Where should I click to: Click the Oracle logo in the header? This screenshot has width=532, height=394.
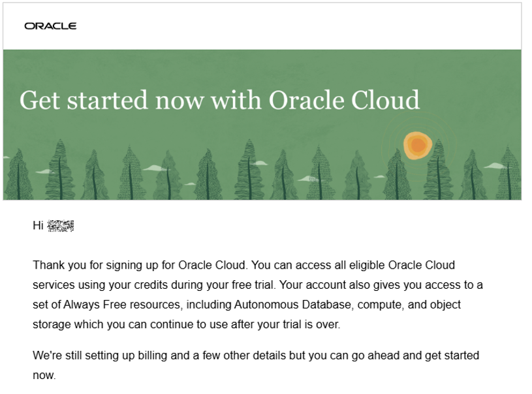50,26
